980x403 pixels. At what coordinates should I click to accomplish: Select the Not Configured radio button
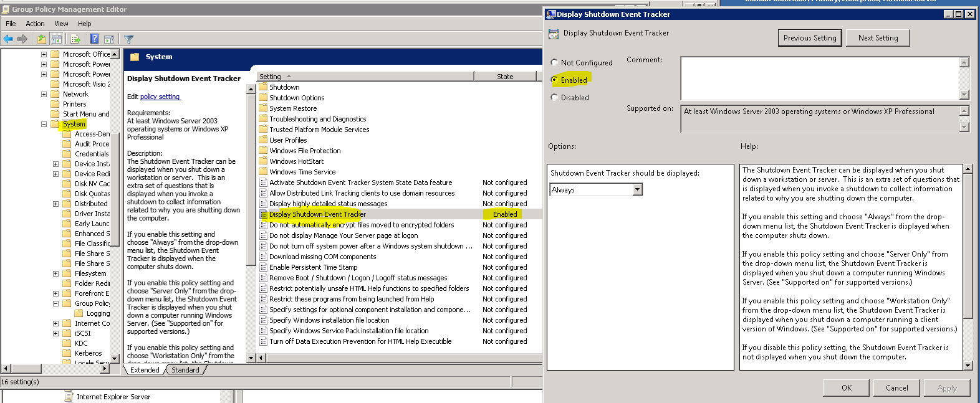pyautogui.click(x=554, y=62)
